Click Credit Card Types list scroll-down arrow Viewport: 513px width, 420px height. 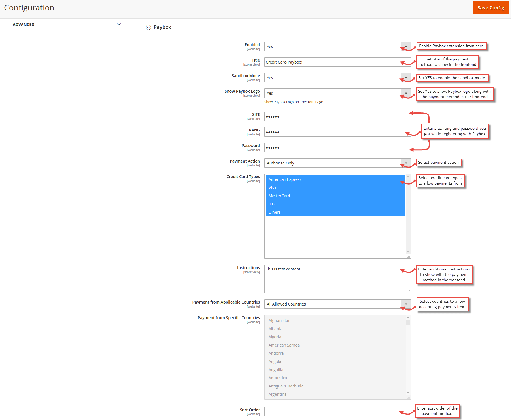tap(408, 252)
